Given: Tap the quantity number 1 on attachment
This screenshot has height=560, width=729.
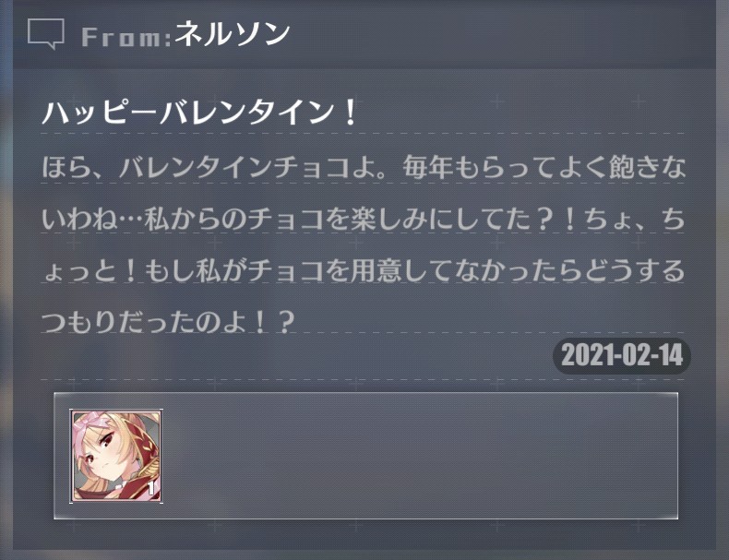Looking at the screenshot, I should 150,488.
